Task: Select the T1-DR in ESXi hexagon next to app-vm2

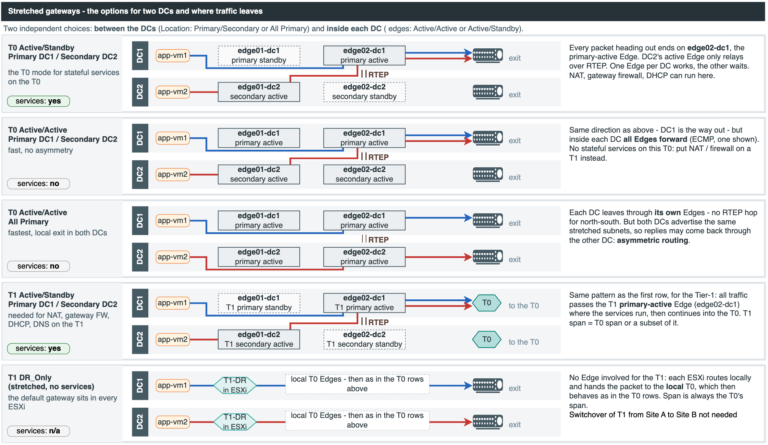Action: [235, 422]
